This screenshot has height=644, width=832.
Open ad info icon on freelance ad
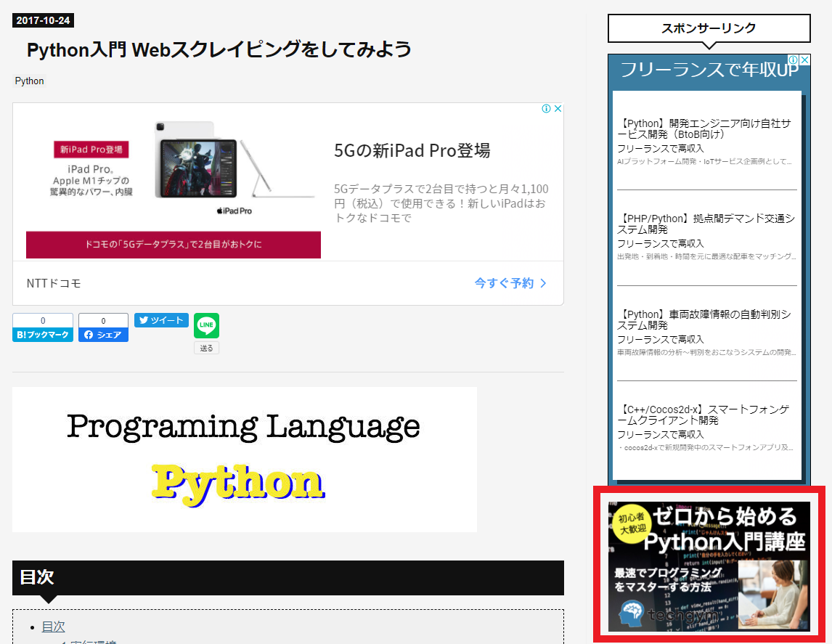(x=794, y=60)
